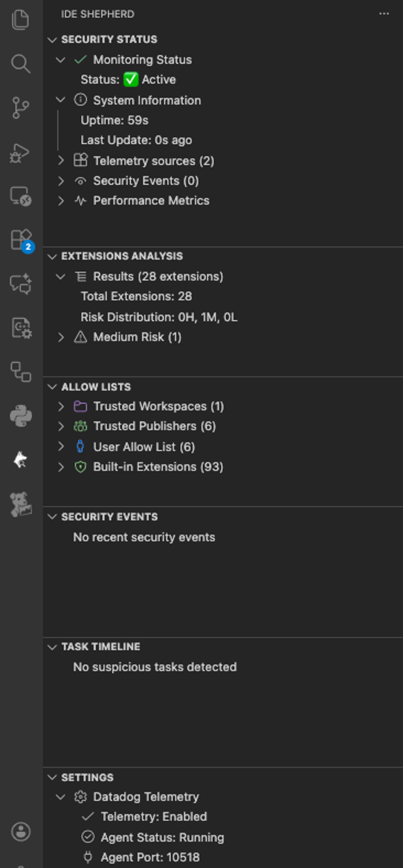
Task: Open the Accounts menu at bottom
Action: click(20, 830)
